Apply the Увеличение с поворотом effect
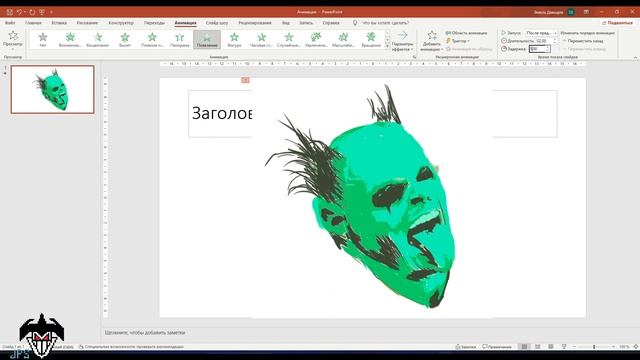 coord(316,40)
